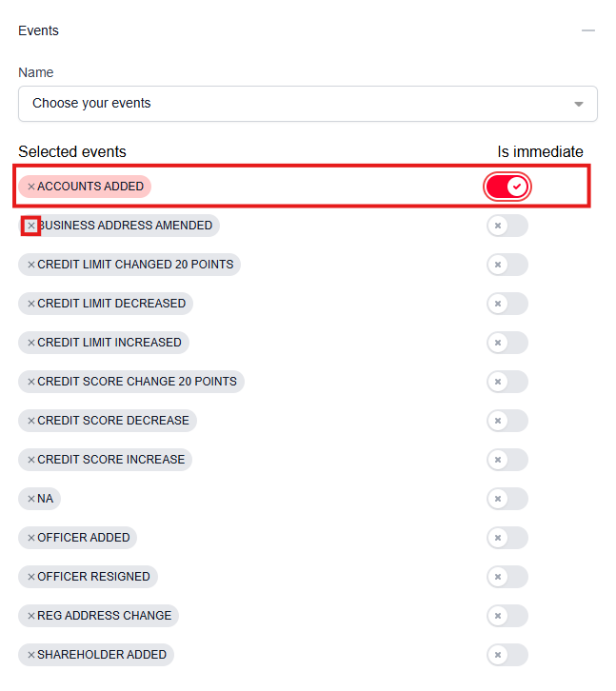The image size is (616, 691).
Task: Remove the CREDIT SCORE CHANGE 20 POINTS chip
Action: click(30, 382)
